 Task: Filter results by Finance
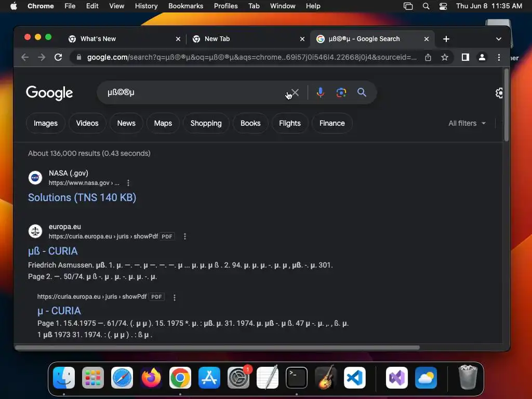[332, 123]
